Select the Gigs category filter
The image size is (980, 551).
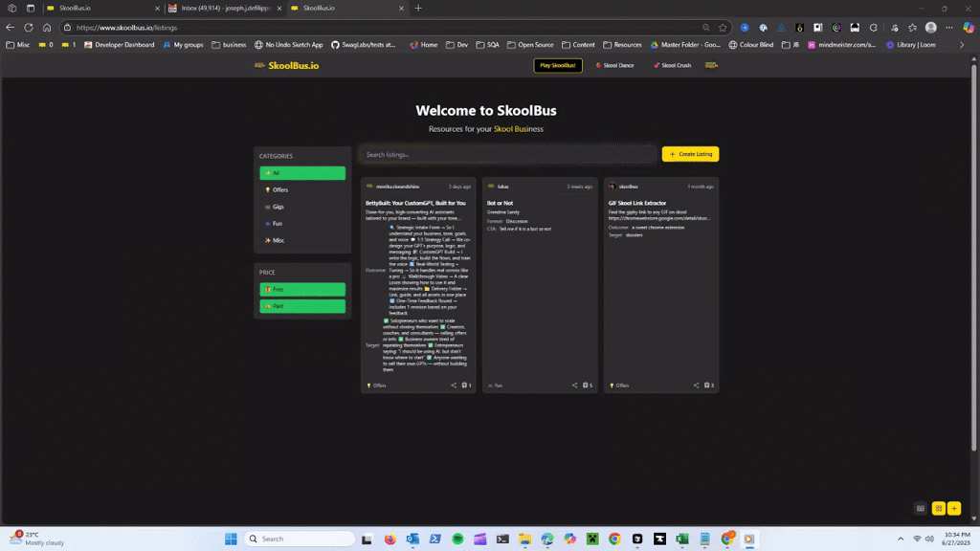[x=302, y=207]
